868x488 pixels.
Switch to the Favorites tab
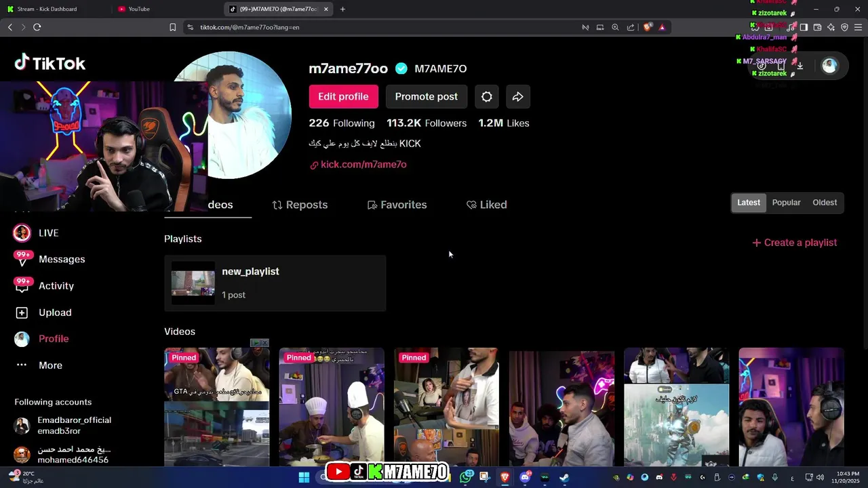click(397, 205)
